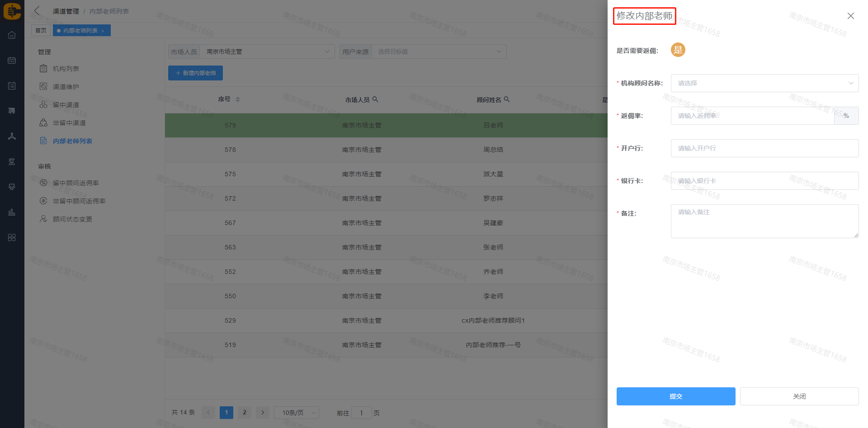The width and height of the screenshot is (868, 428).
Task: Click the sort arrows beside 序号 column
Action: tap(238, 99)
